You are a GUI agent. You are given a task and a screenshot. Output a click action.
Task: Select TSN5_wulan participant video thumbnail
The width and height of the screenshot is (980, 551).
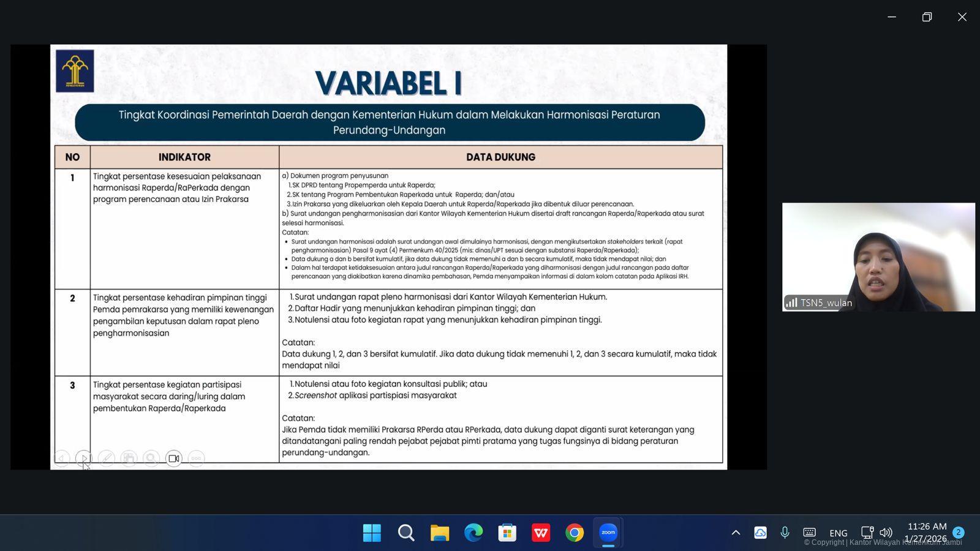(x=878, y=257)
